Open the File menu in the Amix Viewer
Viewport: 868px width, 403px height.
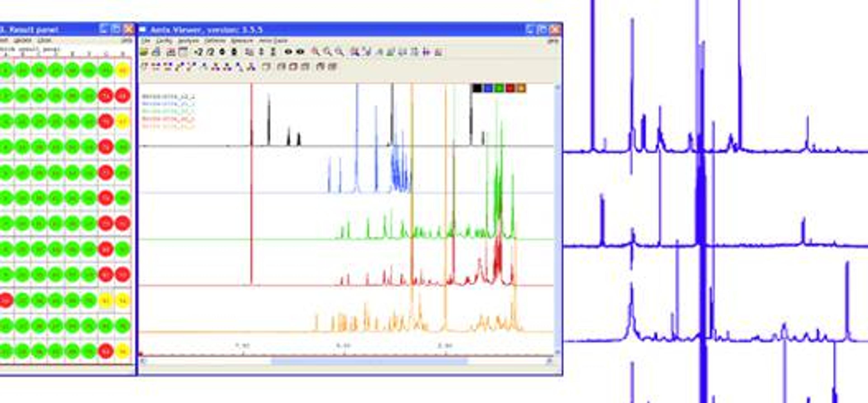[x=145, y=41]
